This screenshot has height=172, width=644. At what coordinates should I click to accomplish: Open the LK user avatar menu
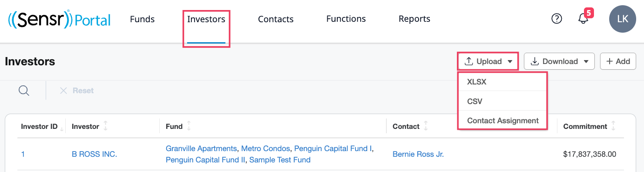click(622, 19)
